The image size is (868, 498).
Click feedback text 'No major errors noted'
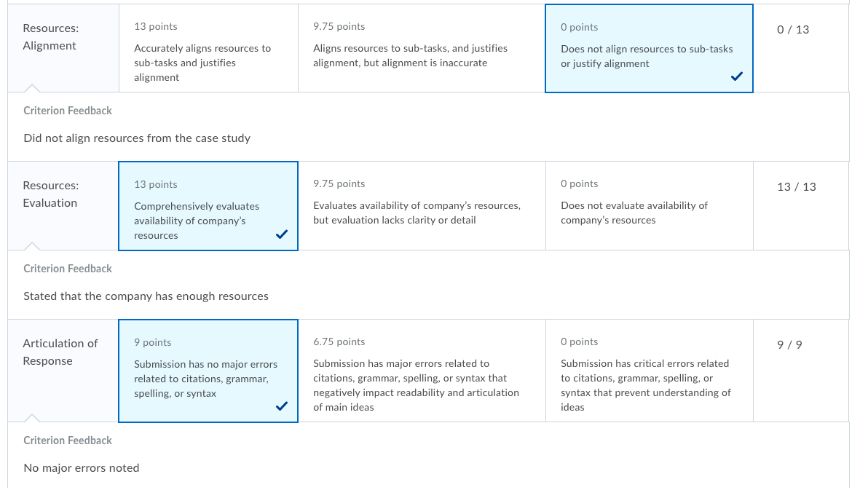tap(82, 468)
